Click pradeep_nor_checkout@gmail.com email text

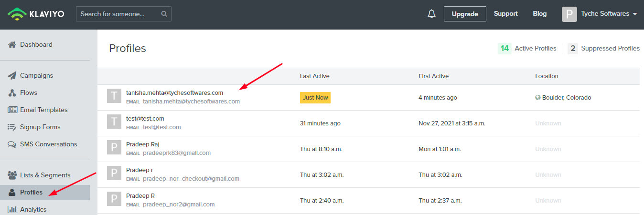(191, 179)
